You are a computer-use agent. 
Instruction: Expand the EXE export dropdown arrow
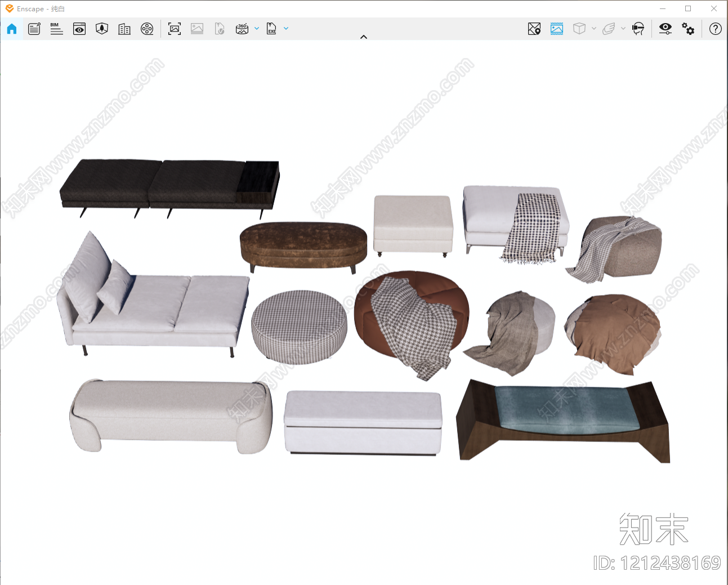pyautogui.click(x=286, y=28)
